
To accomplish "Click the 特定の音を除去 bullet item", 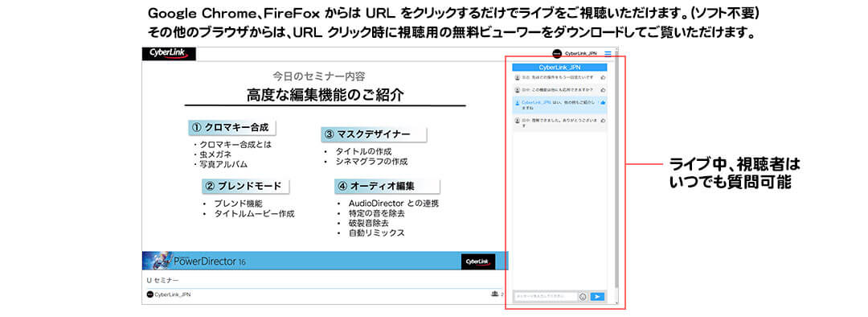I will pos(376,213).
